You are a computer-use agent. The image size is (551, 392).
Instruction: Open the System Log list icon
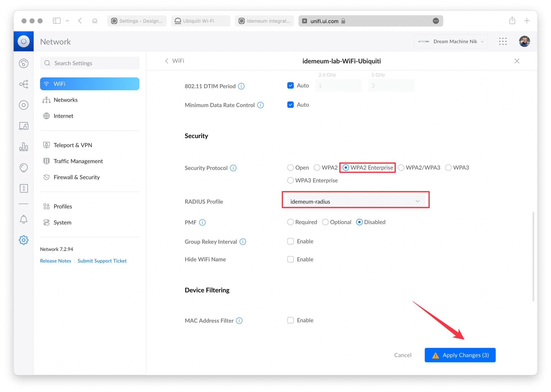24,188
